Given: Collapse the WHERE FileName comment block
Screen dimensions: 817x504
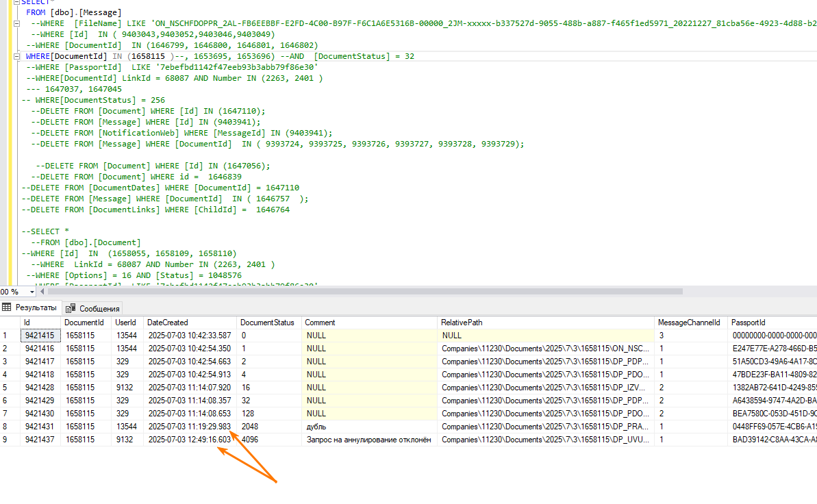Looking at the screenshot, I should tap(16, 23).
